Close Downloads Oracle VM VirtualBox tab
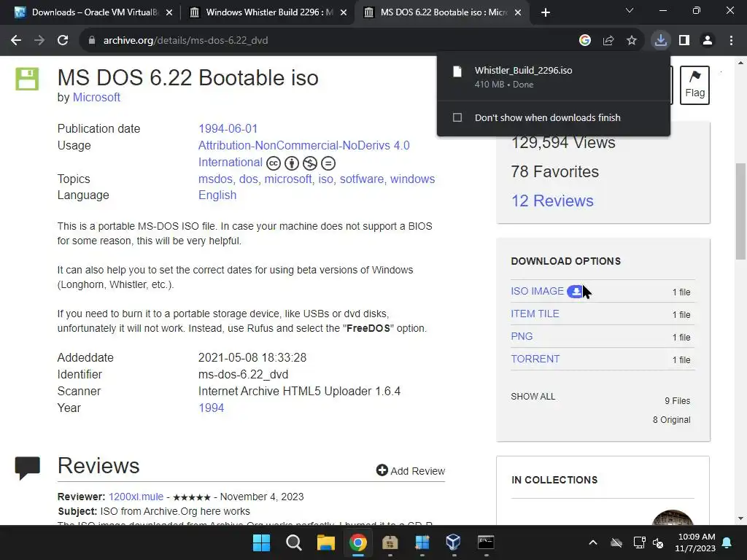The height and width of the screenshot is (560, 747). pyautogui.click(x=169, y=13)
